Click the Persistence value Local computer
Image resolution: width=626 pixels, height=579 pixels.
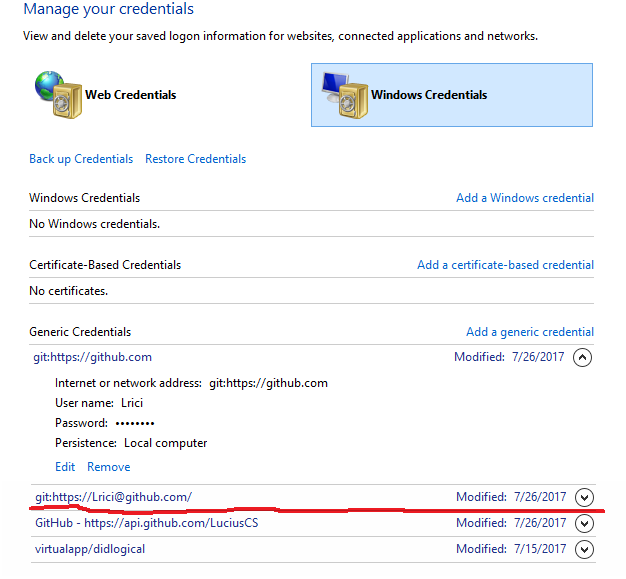165,443
